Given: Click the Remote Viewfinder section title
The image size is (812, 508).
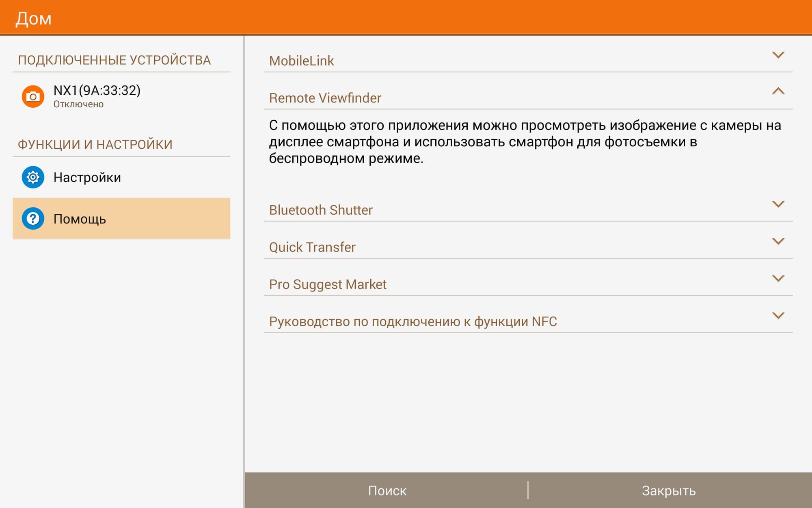Looking at the screenshot, I should point(325,98).
